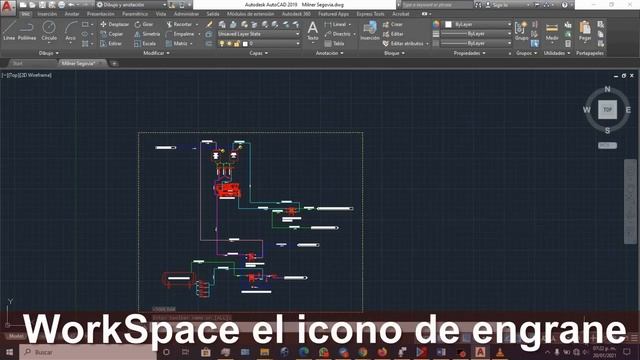Open the Administrar ribbon tab
This screenshot has width=640, height=360.
click(187, 14)
